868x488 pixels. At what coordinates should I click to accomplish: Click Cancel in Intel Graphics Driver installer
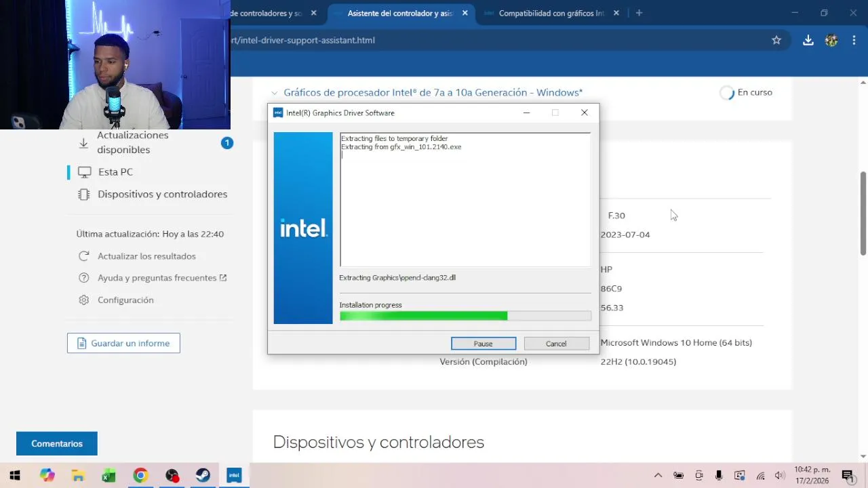[x=556, y=344]
